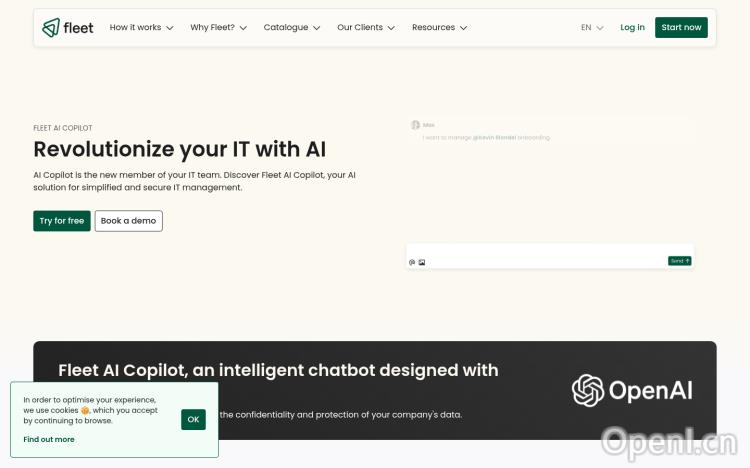Open the Why Fleet? dropdown
The width and height of the screenshot is (750, 468).
tap(218, 28)
